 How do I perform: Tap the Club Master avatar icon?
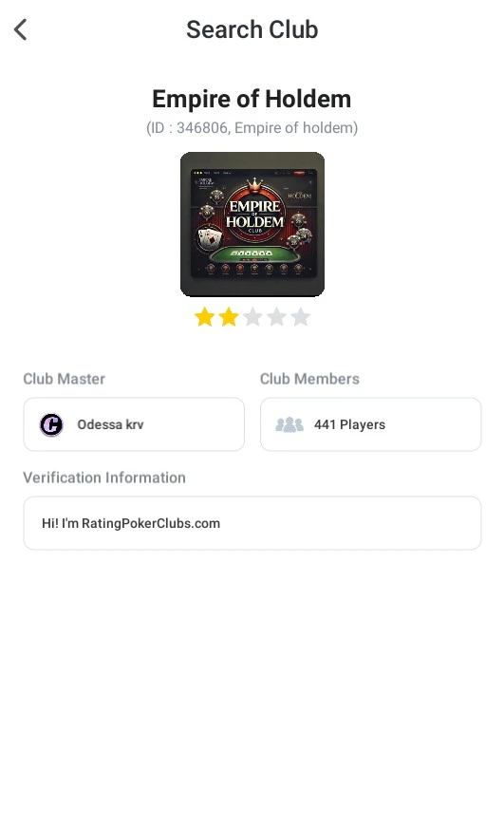coord(51,424)
